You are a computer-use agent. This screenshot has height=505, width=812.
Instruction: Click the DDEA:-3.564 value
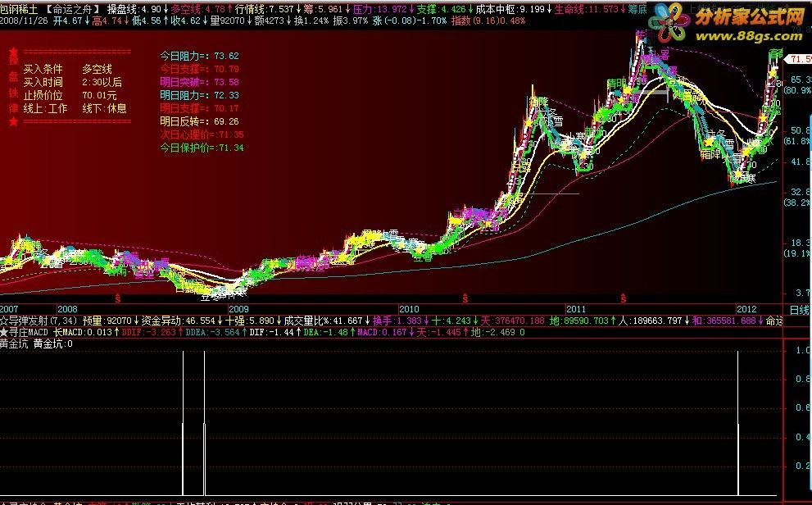(216, 333)
